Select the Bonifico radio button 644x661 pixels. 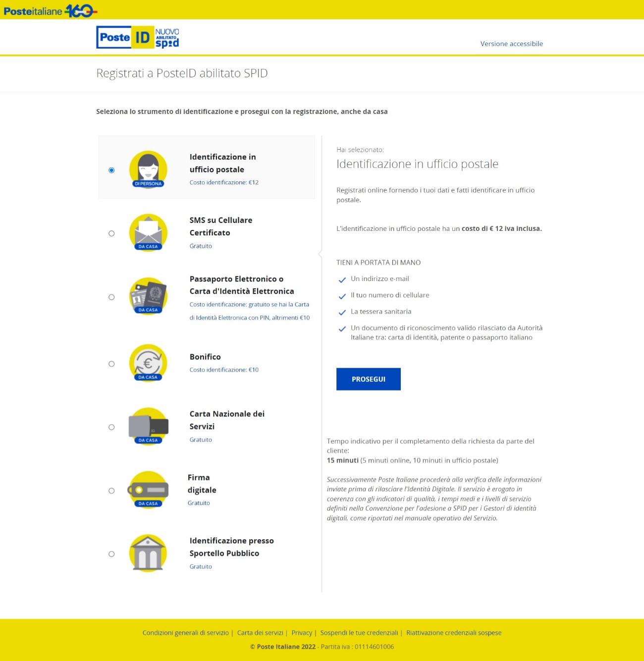[111, 364]
